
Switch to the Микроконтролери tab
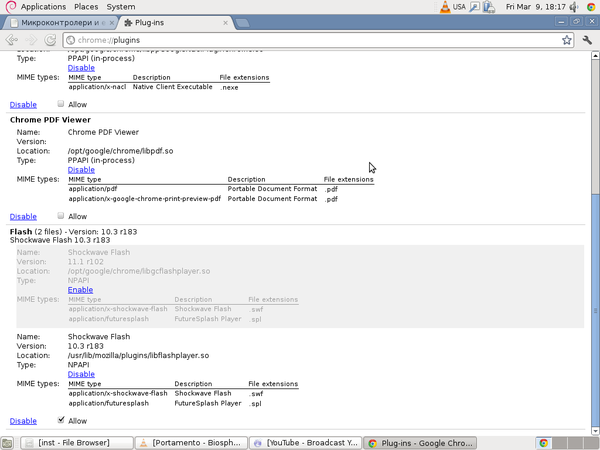pyautogui.click(x=60, y=23)
